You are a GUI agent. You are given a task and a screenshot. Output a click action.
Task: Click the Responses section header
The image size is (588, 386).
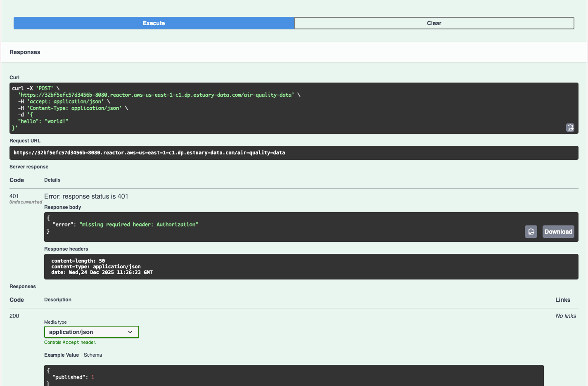coord(25,52)
